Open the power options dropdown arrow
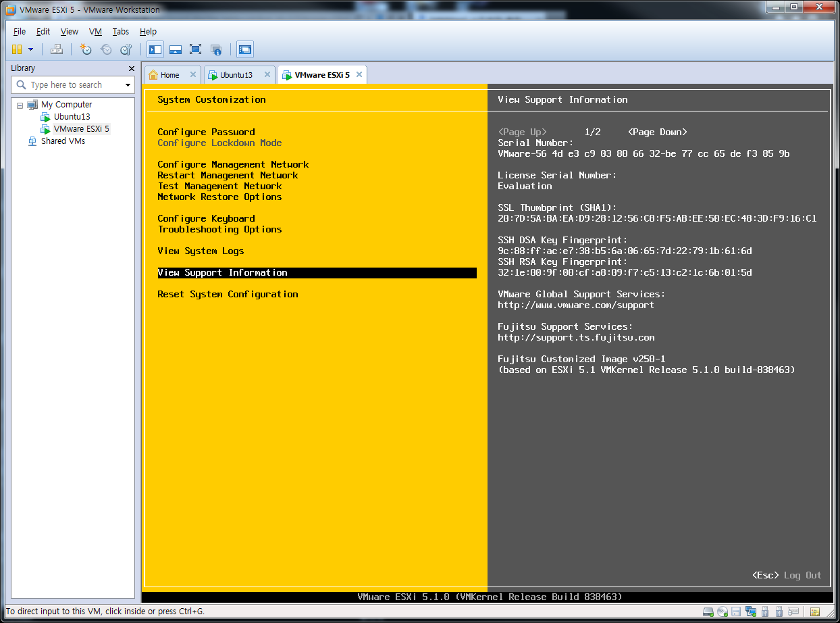This screenshot has width=840, height=623. coord(30,49)
